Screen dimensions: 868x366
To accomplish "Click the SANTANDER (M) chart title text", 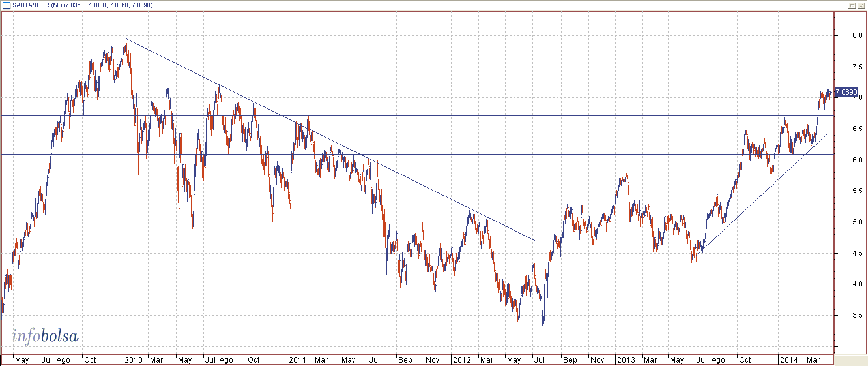I will pos(36,5).
